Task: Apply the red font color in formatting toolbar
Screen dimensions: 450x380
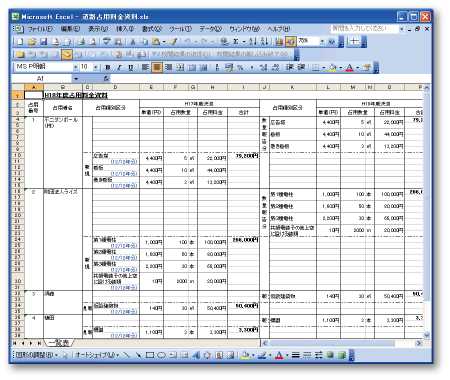Action: 349,68
